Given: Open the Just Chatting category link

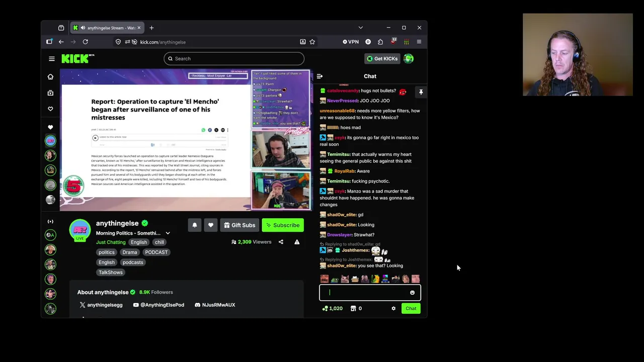Looking at the screenshot, I should coord(111,242).
